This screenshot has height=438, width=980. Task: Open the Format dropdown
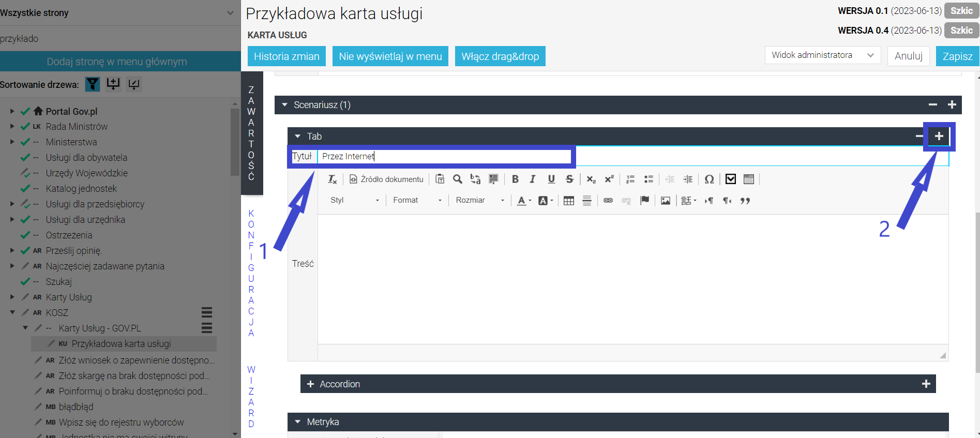pos(417,200)
